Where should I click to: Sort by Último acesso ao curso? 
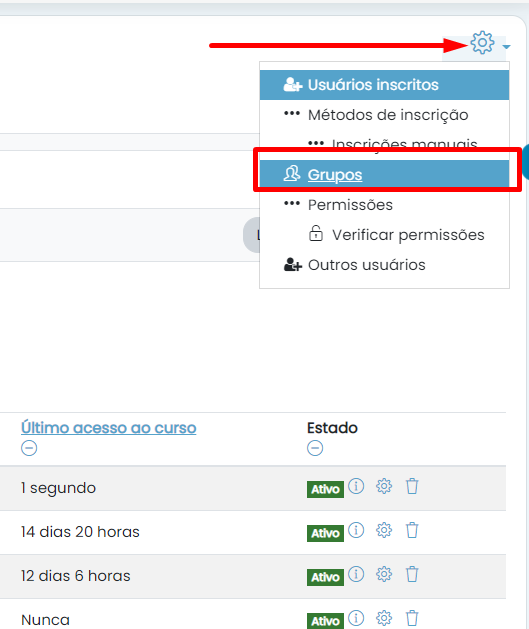tap(109, 428)
